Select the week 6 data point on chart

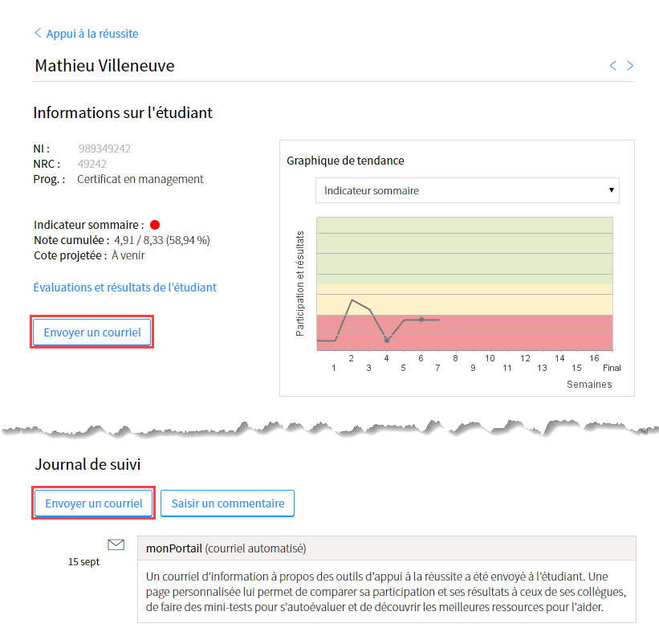tap(421, 320)
